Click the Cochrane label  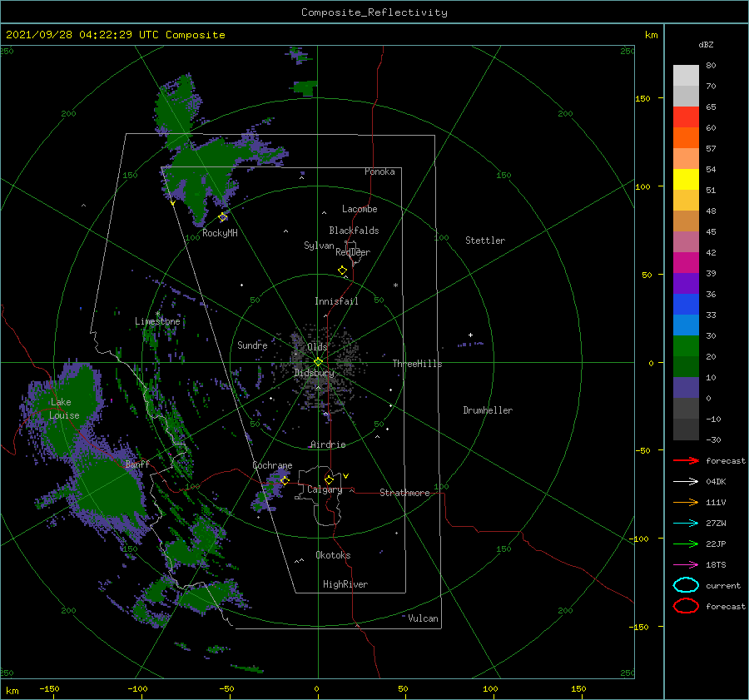point(272,465)
